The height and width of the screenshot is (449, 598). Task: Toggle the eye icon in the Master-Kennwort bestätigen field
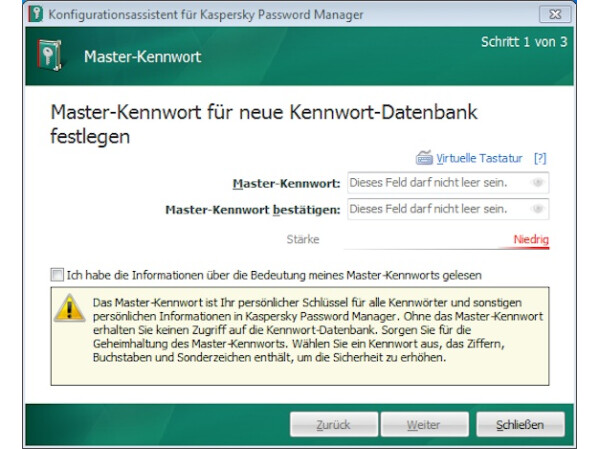pos(537,209)
